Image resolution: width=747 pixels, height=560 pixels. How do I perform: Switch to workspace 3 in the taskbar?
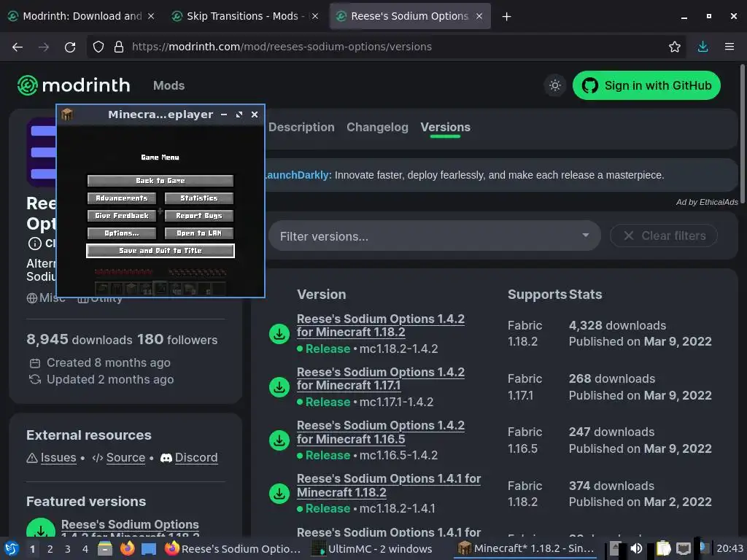pyautogui.click(x=67, y=549)
